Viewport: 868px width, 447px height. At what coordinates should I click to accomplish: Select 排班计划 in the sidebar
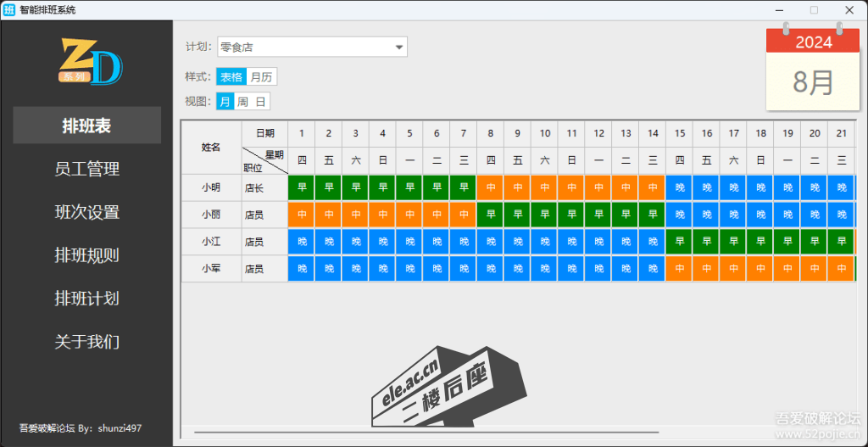coord(86,299)
